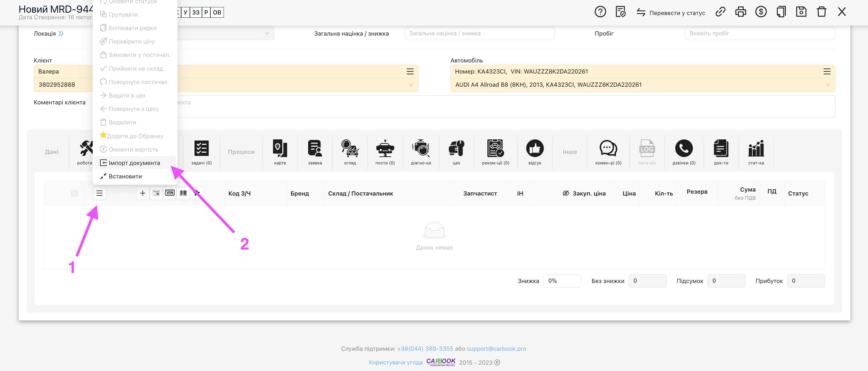This screenshot has width=868, height=371.
Task: Open payment dollar sign icon
Action: [761, 12]
